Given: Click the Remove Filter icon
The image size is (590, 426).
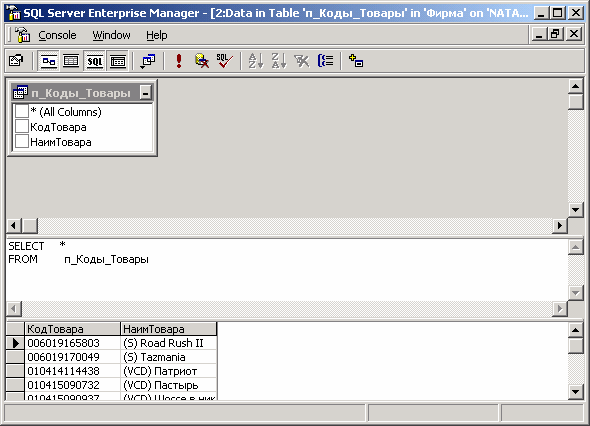Looking at the screenshot, I should (302, 61).
